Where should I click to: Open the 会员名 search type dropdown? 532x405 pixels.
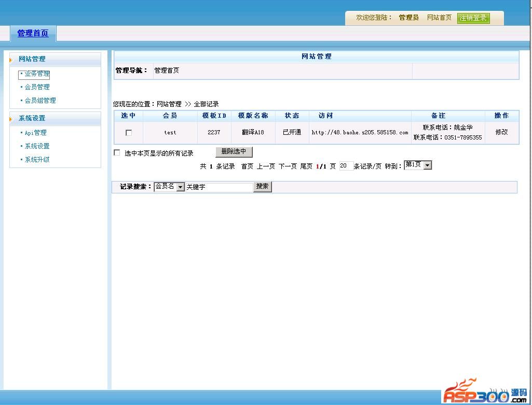tap(169, 187)
